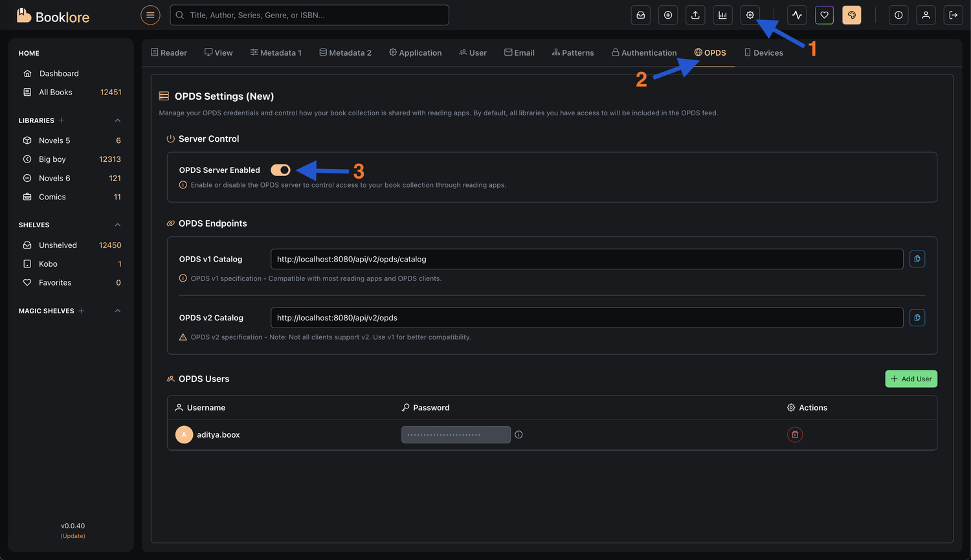Collapse the Shelves section
Screen dimensions: 971x560
click(118, 225)
